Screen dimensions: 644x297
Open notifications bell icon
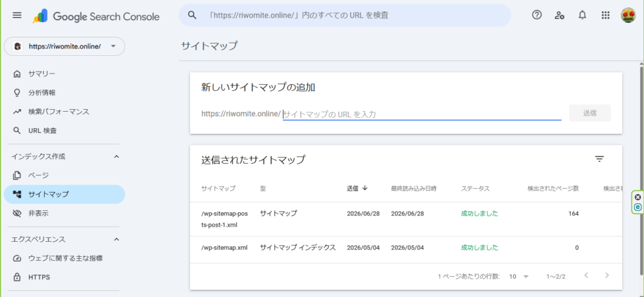coord(582,15)
